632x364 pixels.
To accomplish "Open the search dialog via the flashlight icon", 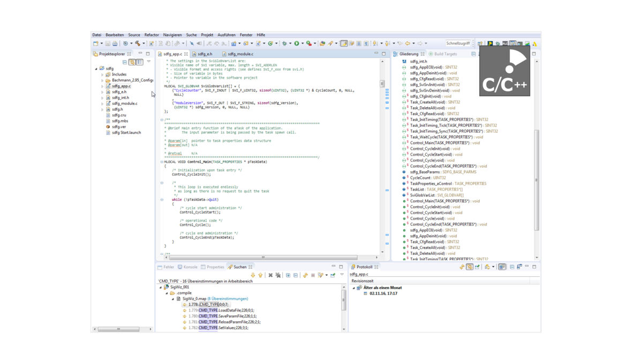I will 330,44.
